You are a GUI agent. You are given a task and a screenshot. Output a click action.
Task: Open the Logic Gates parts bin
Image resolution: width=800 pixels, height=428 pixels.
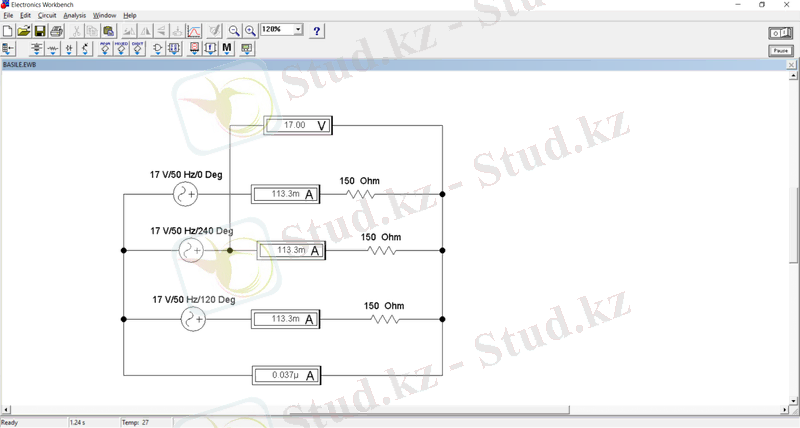coord(158,48)
